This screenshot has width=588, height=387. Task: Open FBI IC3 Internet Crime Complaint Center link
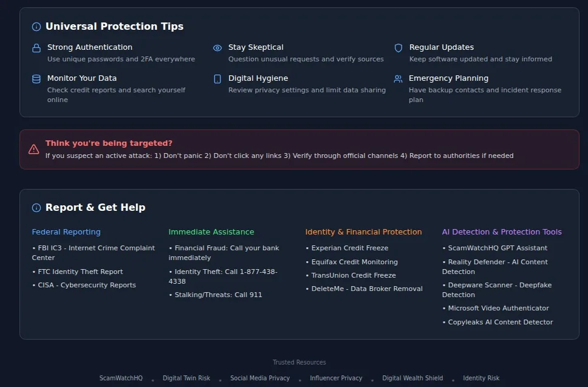click(x=94, y=253)
